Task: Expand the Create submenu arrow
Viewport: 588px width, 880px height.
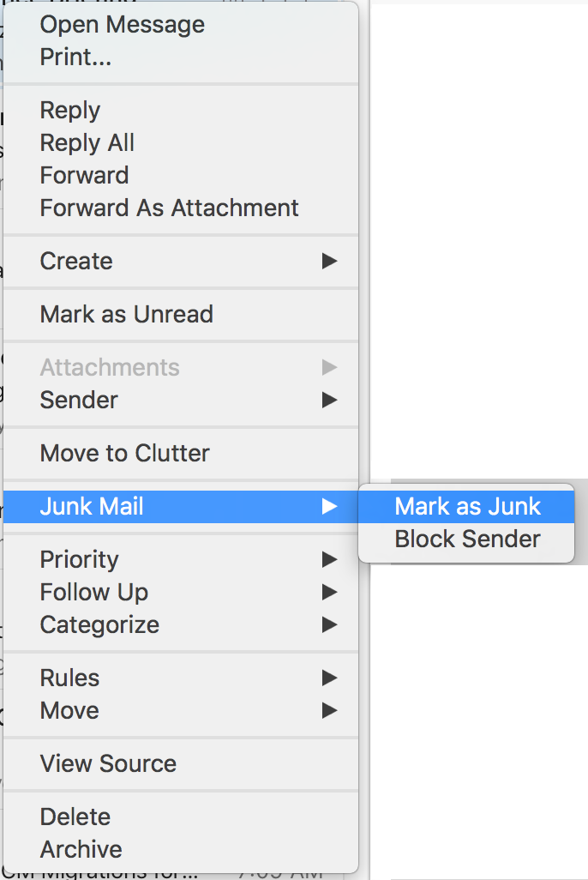Action: click(329, 261)
